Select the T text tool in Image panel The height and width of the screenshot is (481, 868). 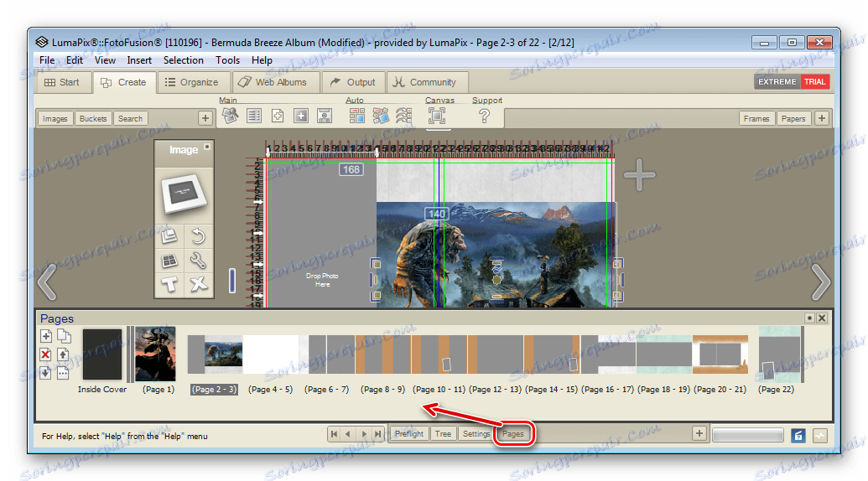pos(169,284)
